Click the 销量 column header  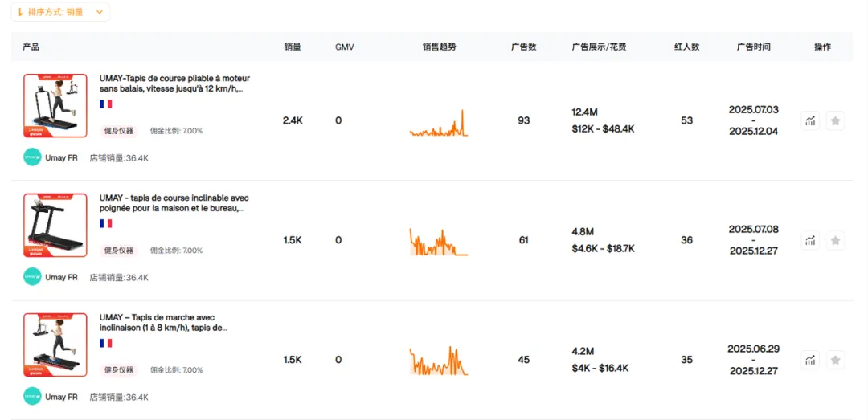point(293,47)
